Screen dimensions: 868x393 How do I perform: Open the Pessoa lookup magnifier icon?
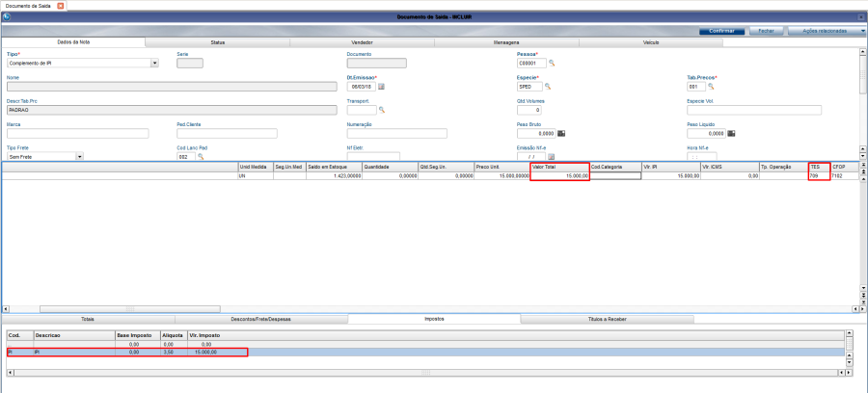[552, 63]
